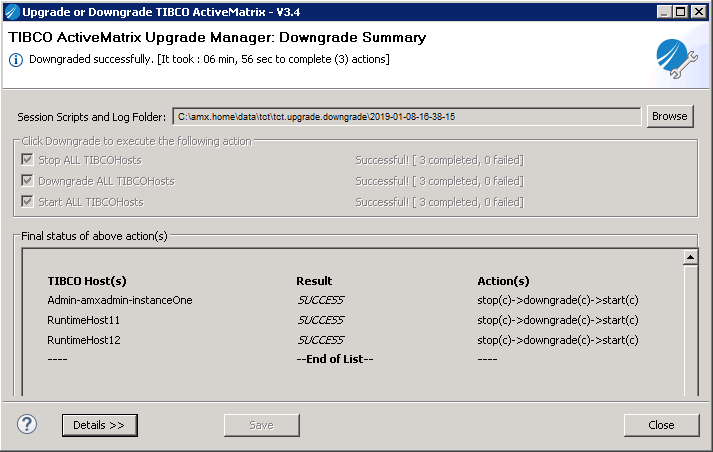Click the window title bar application icon
This screenshot has height=452, width=713.
[12, 11]
